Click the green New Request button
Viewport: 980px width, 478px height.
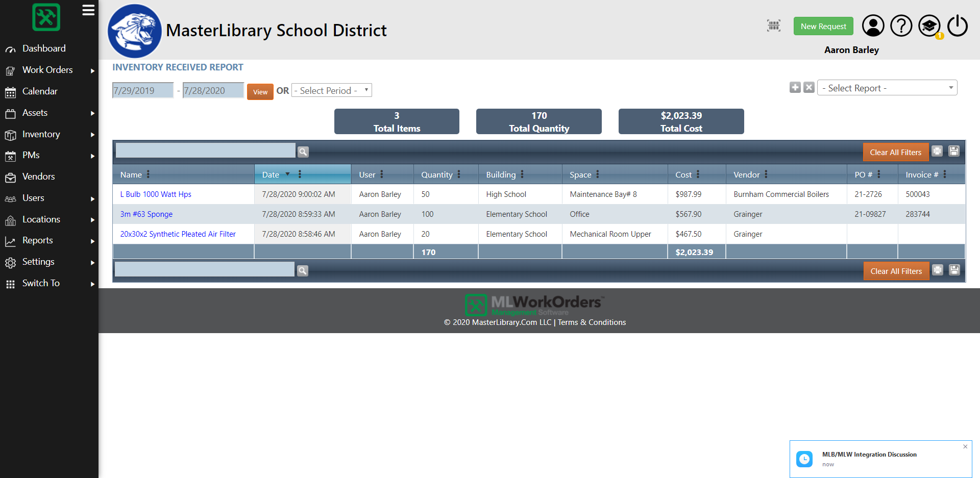pyautogui.click(x=823, y=26)
